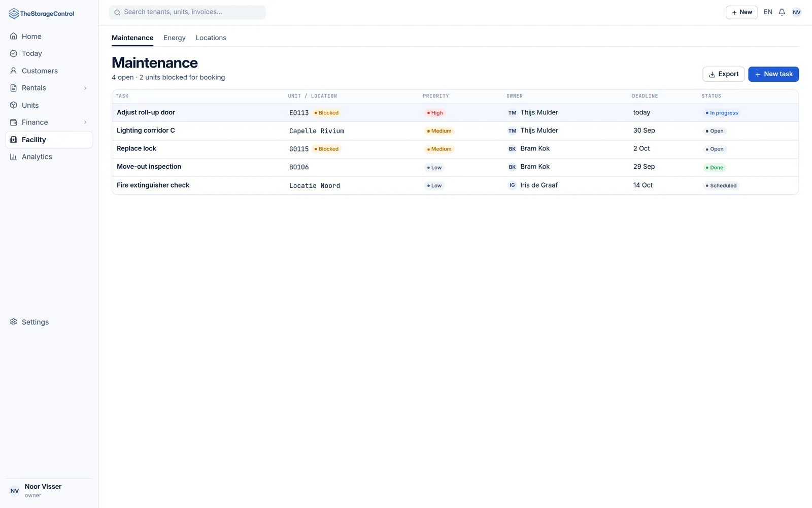Click BK avatar in Replace lock row
812x508 pixels.
coord(512,149)
